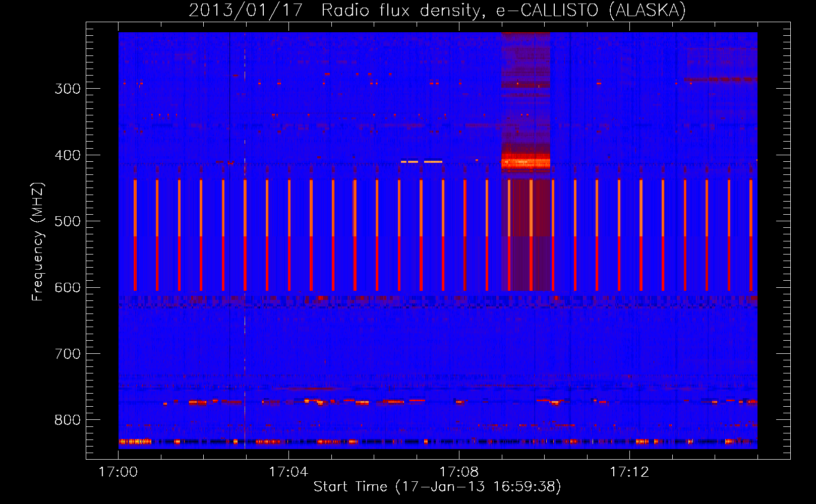816x504 pixels.
Task: Select the 500 frequency tick label
Action: [x=68, y=221]
